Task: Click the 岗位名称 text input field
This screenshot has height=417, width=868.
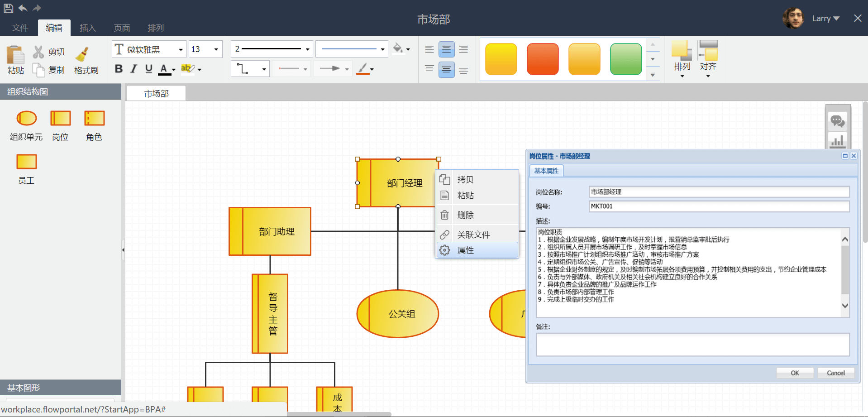Action: 719,192
